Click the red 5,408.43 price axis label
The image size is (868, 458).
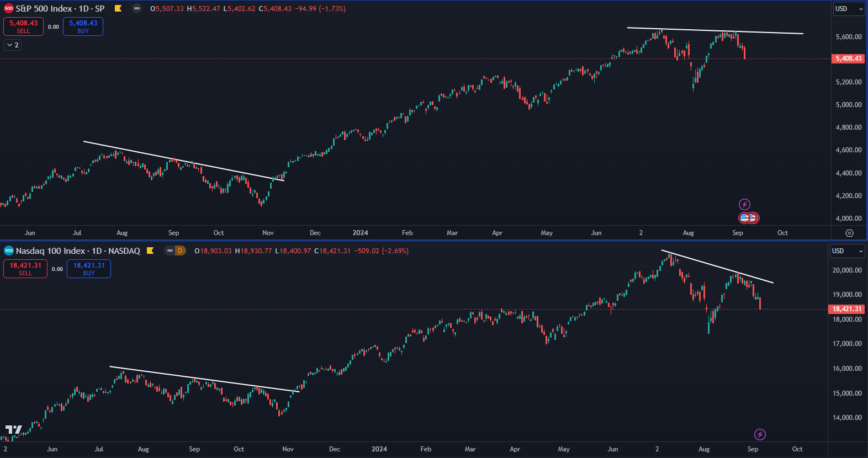click(x=848, y=58)
